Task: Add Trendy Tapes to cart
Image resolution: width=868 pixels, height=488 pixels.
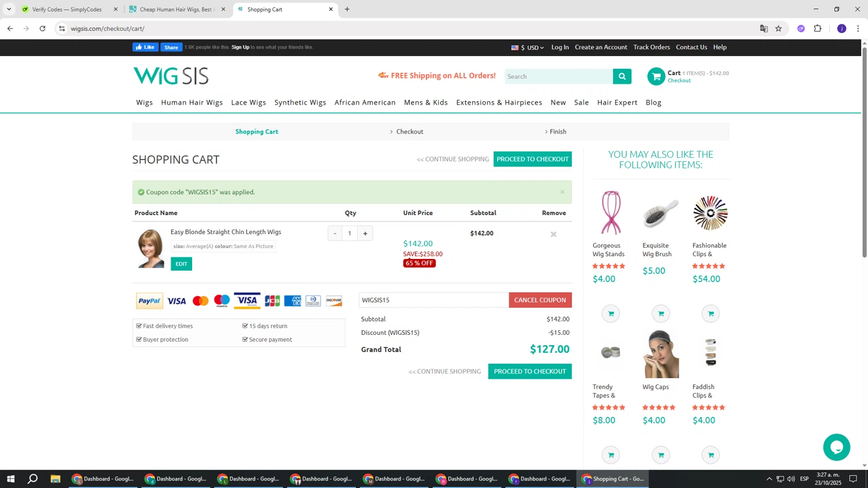Action: pos(610,455)
